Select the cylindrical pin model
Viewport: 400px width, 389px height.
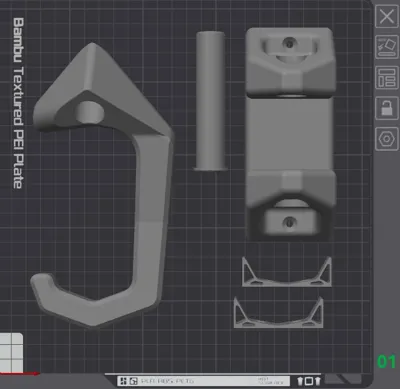coord(210,101)
